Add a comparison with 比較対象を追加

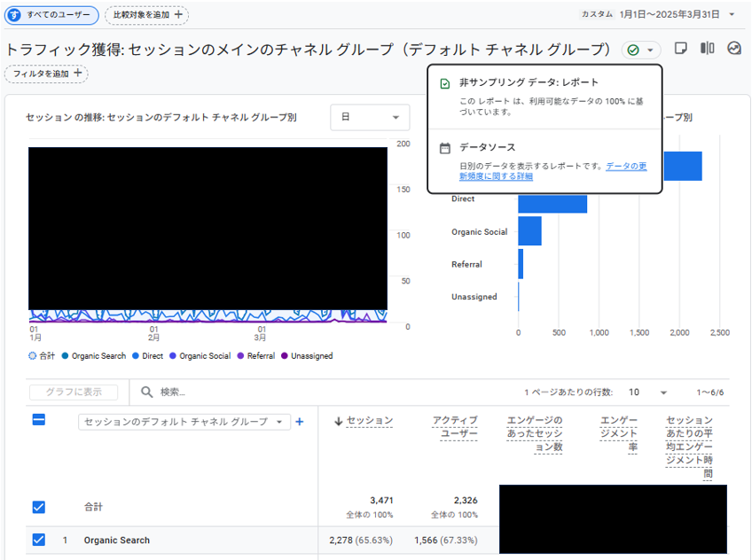click(x=146, y=15)
